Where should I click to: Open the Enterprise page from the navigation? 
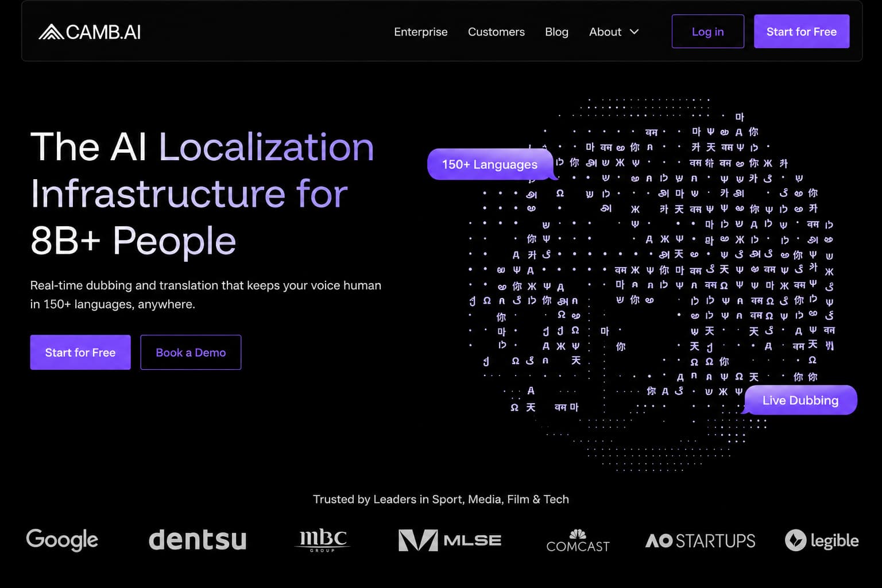[420, 32]
